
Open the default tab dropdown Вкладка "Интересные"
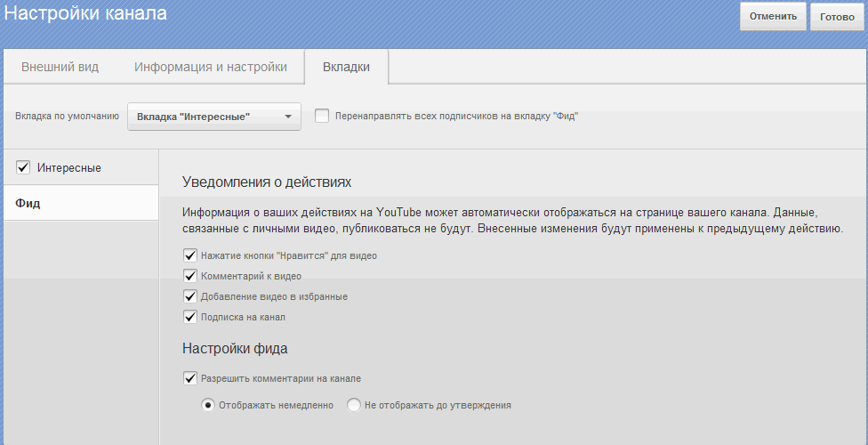[x=214, y=117]
